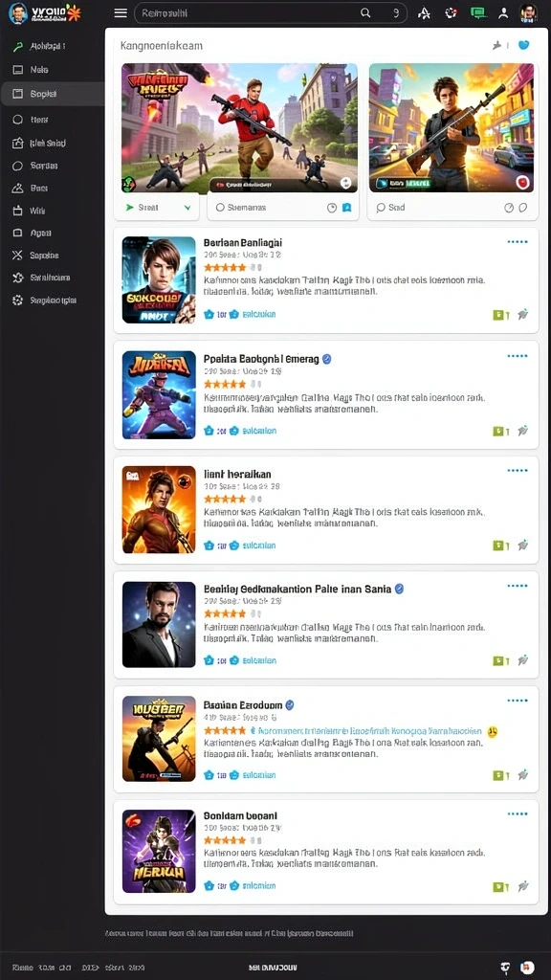Click the green badge icon on Berlaan Banliagai card
This screenshot has height=980, width=551.
498,315
